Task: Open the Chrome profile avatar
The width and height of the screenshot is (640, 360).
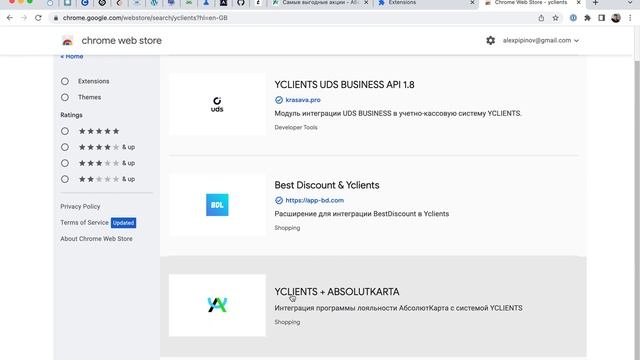Action: (x=616, y=18)
